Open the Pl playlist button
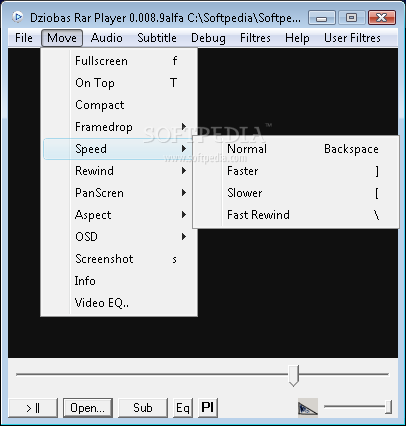Image resolution: width=406 pixels, height=426 pixels. (x=208, y=408)
